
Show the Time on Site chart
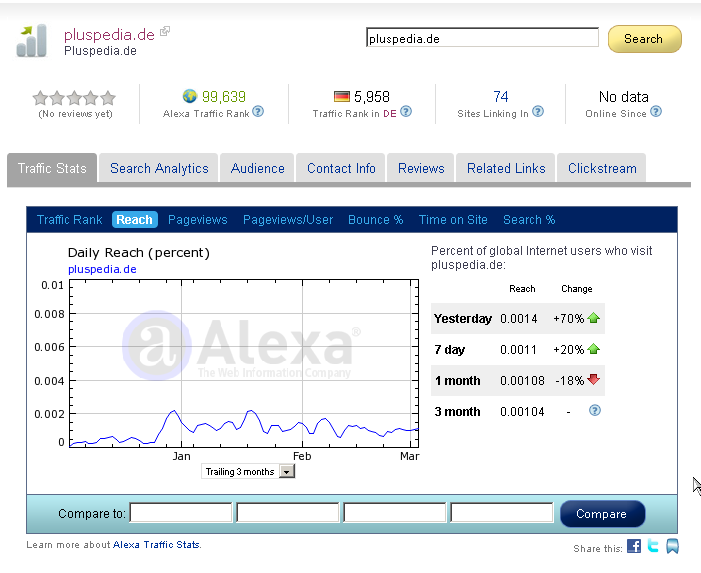click(453, 219)
